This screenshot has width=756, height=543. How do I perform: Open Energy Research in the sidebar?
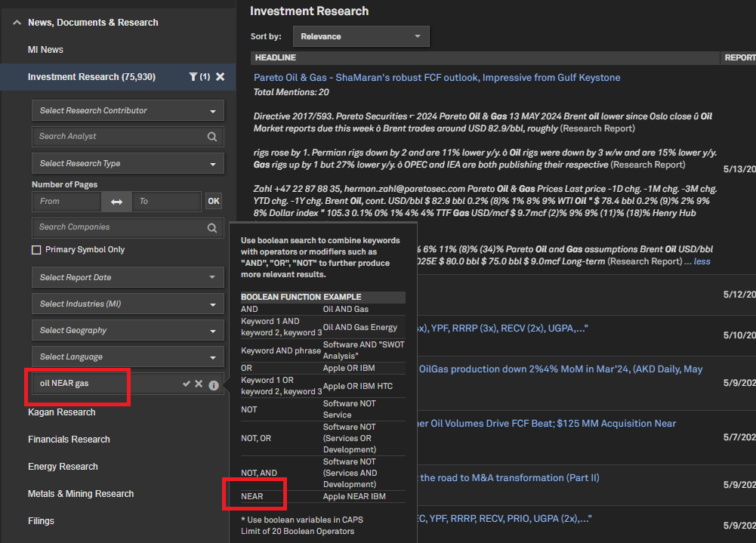pos(63,467)
